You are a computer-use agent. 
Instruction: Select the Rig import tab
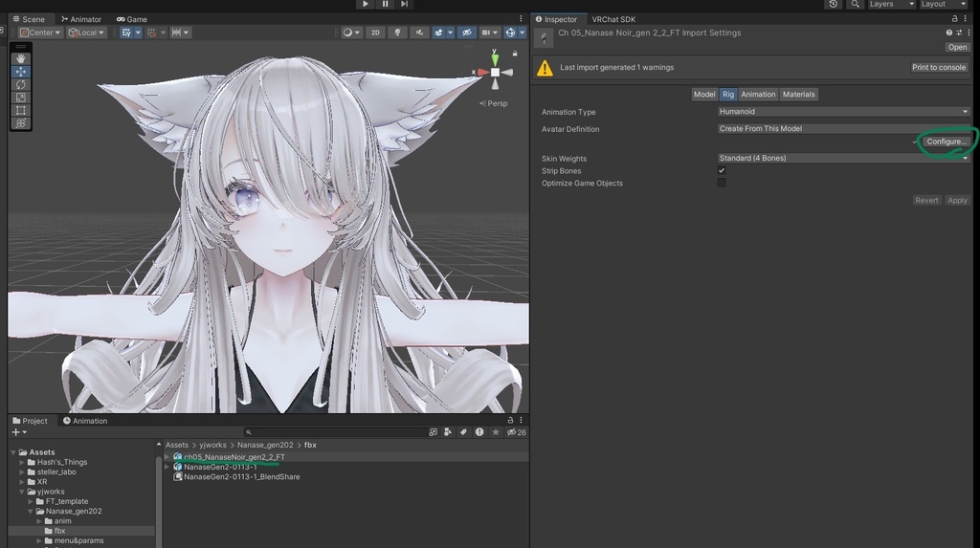click(728, 95)
